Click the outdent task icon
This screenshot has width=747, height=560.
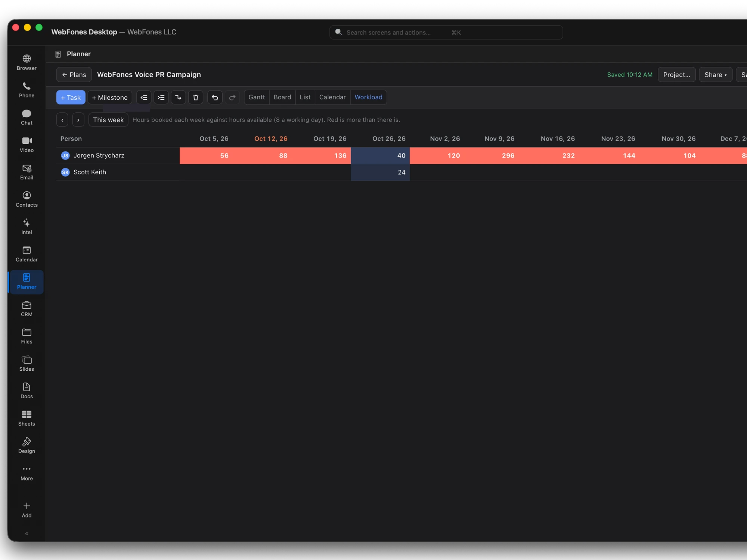point(144,97)
